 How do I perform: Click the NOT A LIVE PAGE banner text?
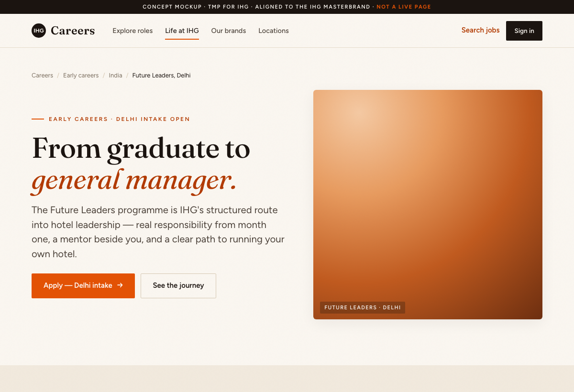coord(404,7)
